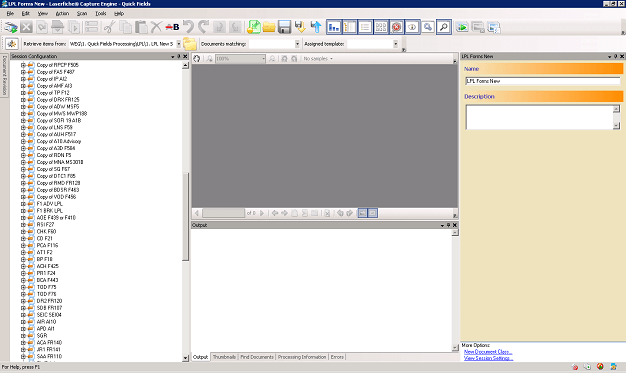Select the Copy of A10 Advisory item
This screenshot has width=626, height=373.
pos(59,141)
